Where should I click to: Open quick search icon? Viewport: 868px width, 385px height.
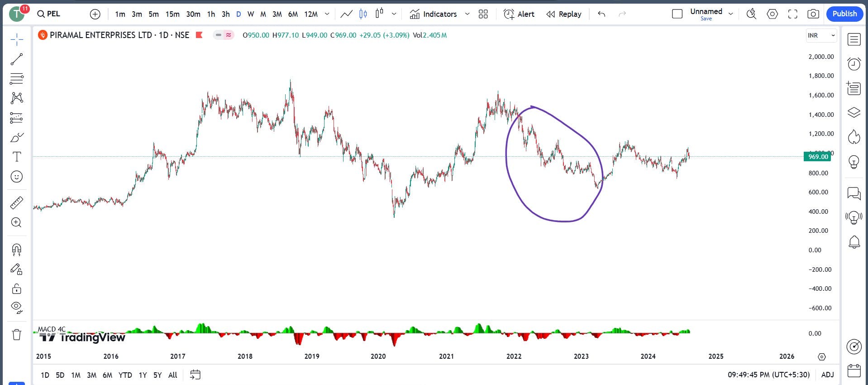[752, 14]
